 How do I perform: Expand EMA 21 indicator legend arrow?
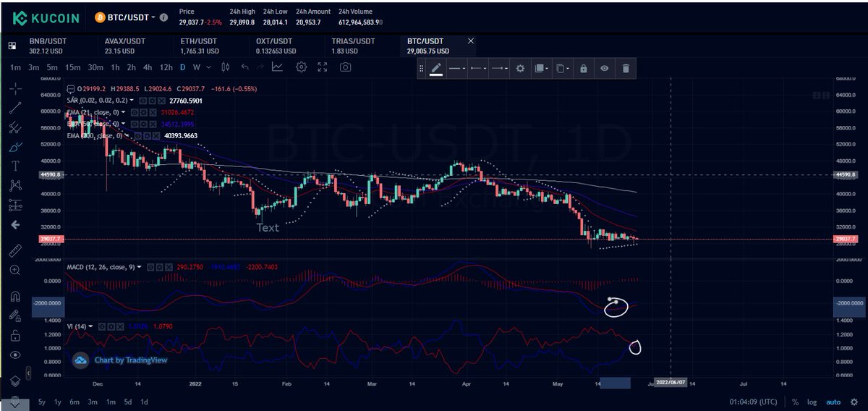(x=123, y=112)
